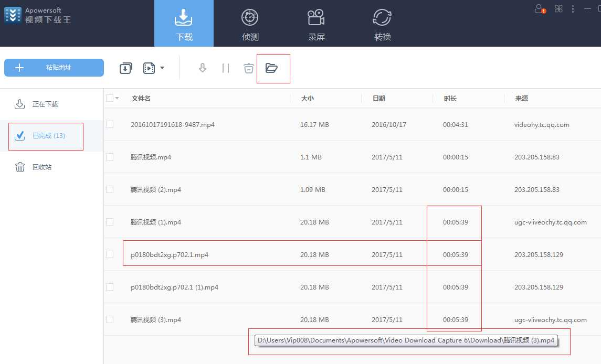Expand the select-all dropdown arrow
Image resolution: width=601 pixels, height=364 pixels.
(x=117, y=99)
